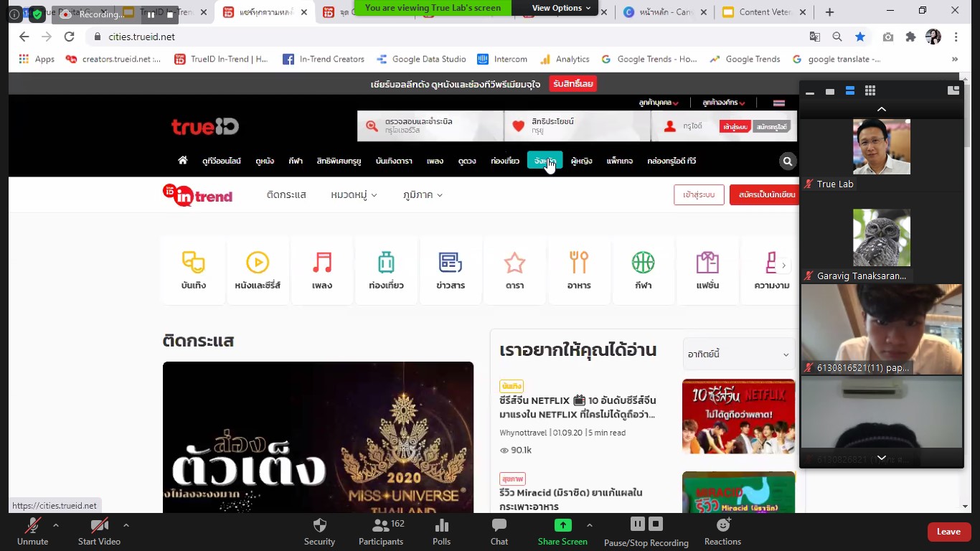Expand the ภูมิภาค region dropdown

click(x=423, y=194)
